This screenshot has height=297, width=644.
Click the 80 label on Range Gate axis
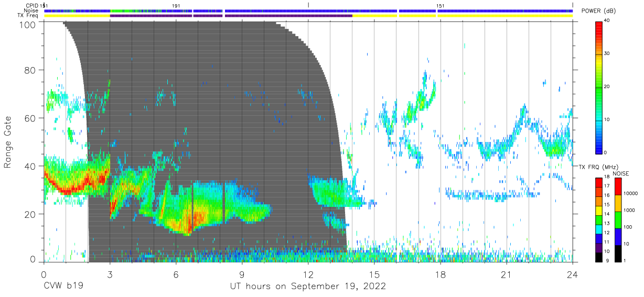click(30, 70)
